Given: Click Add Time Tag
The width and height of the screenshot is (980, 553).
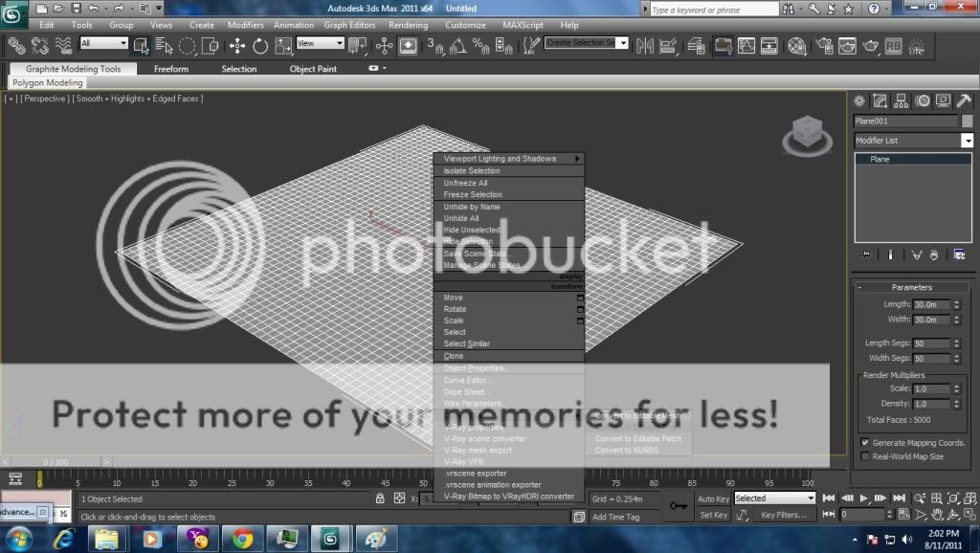Looking at the screenshot, I should coord(615,517).
